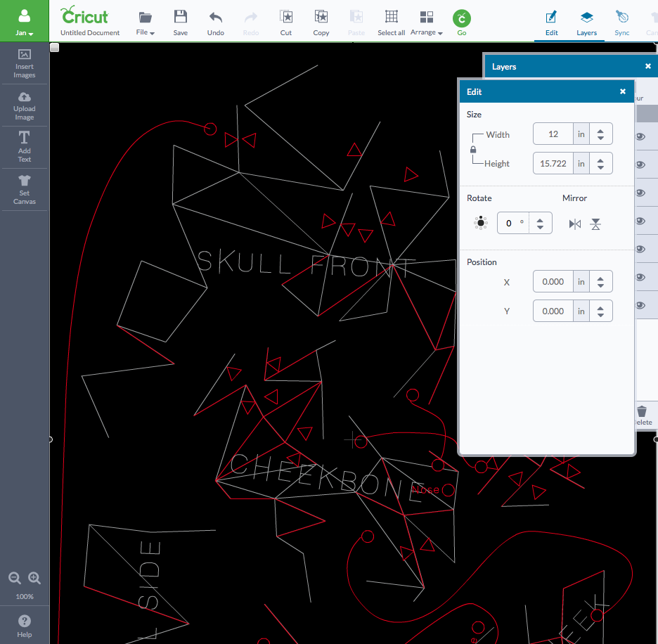658x644 pixels.
Task: Click Delete in Layers panel
Action: [x=643, y=416]
